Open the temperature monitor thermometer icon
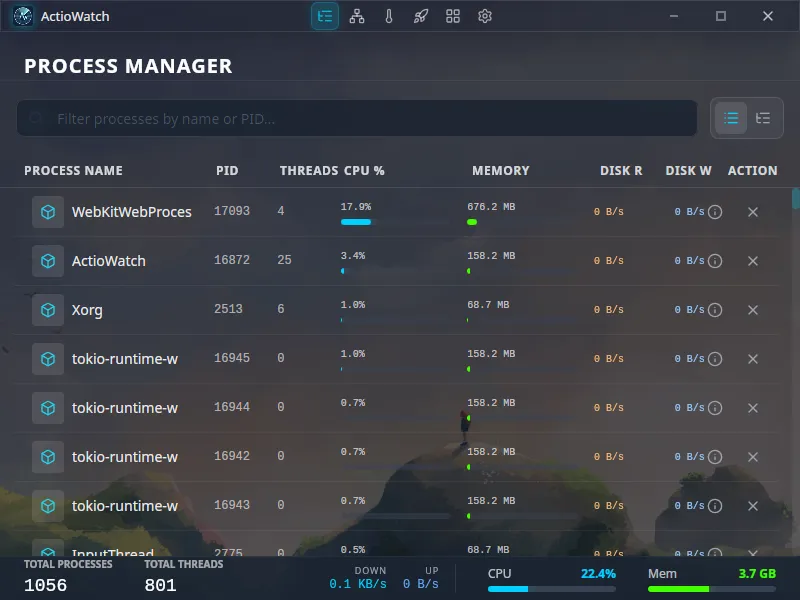 point(389,16)
